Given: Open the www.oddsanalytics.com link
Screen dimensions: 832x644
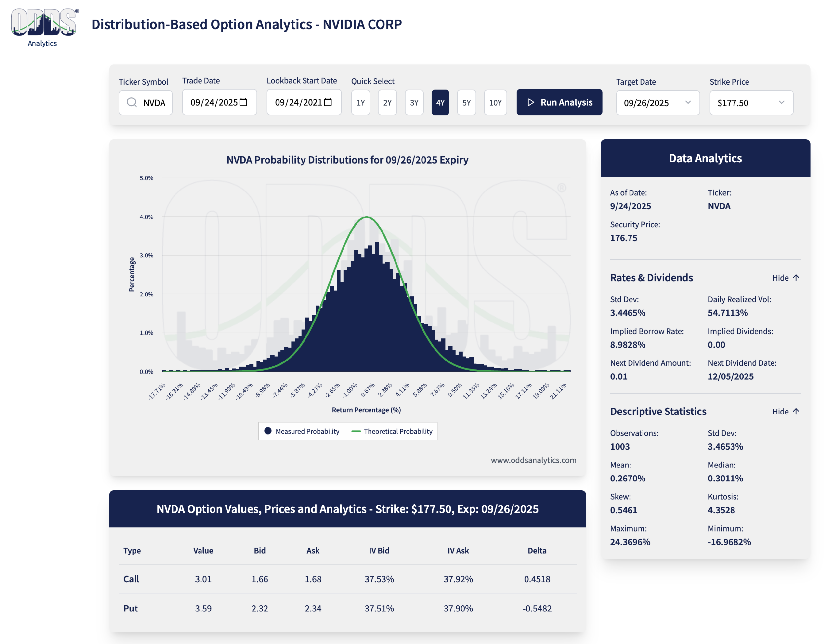Looking at the screenshot, I should [x=533, y=460].
